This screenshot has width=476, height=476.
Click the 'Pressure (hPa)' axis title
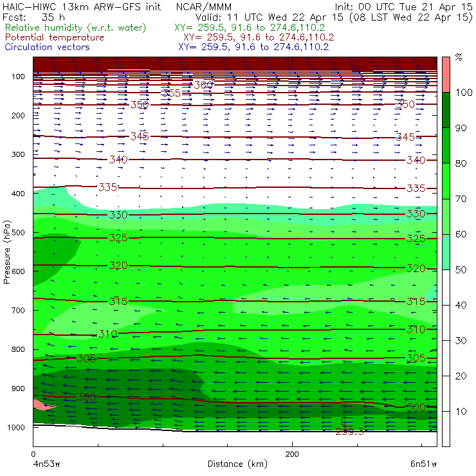click(6, 252)
